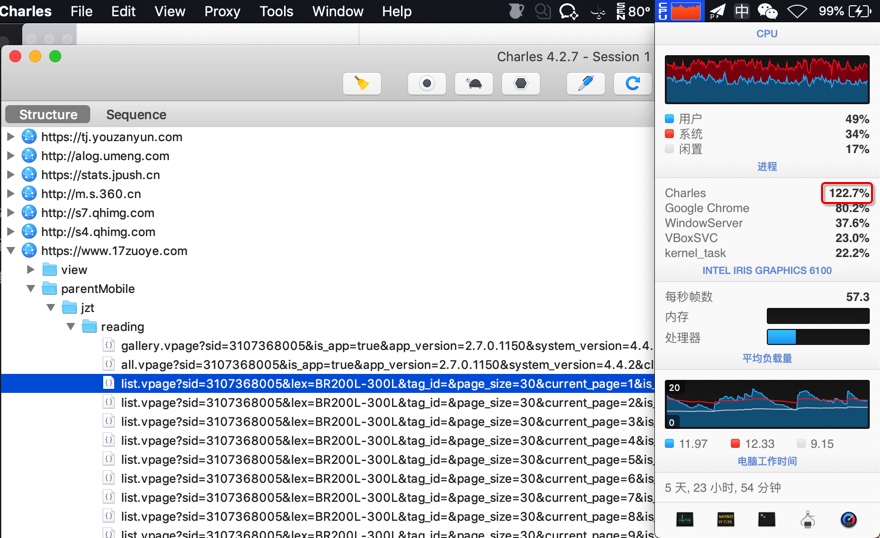Open iStat Menus gauge icon in CPU panel
Image resolution: width=880 pixels, height=538 pixels.
(849, 519)
